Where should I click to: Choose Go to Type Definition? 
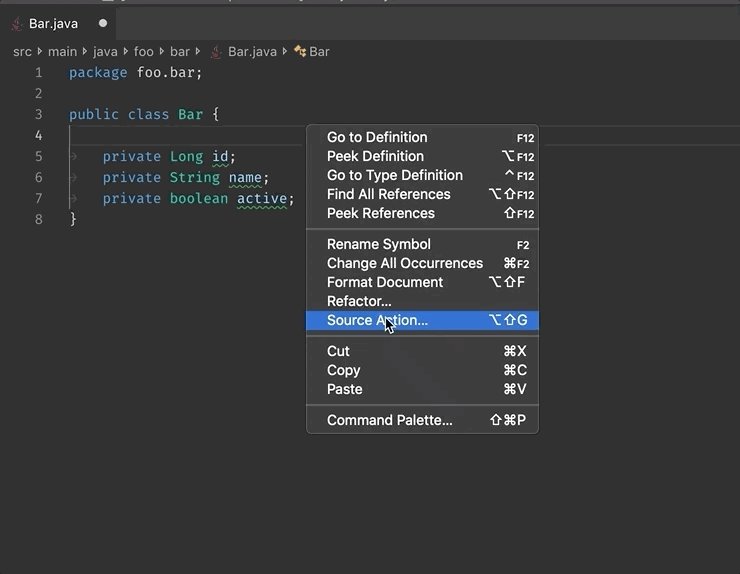[x=422, y=175]
